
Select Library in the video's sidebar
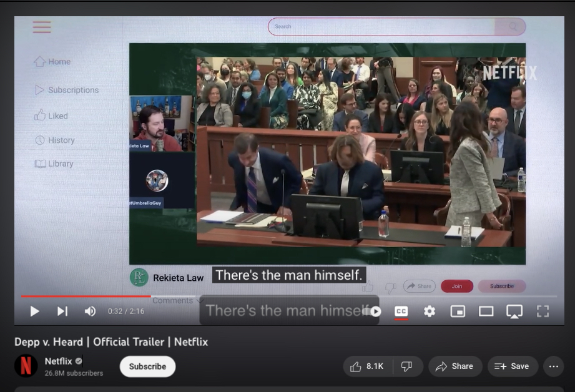pos(54,164)
